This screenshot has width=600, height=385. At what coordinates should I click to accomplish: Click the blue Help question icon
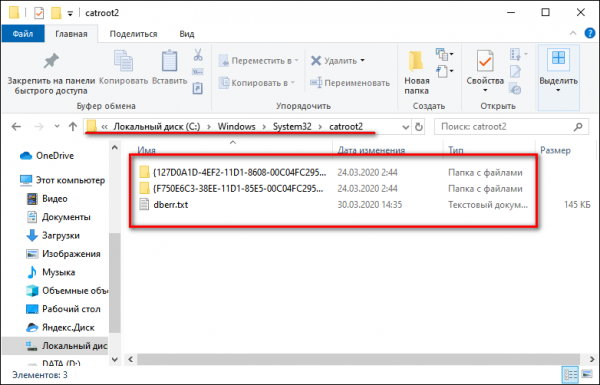[x=590, y=33]
